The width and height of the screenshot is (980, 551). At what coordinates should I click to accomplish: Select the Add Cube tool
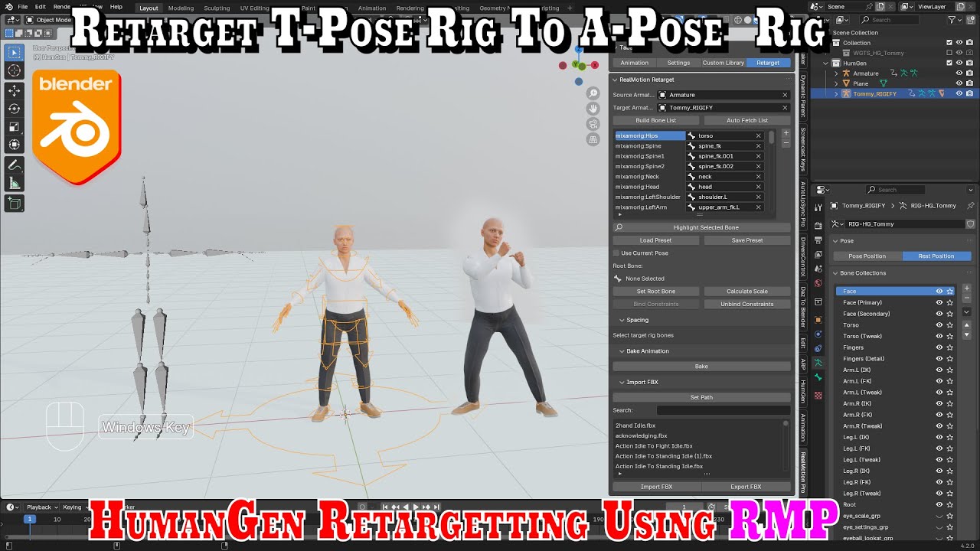pos(14,203)
